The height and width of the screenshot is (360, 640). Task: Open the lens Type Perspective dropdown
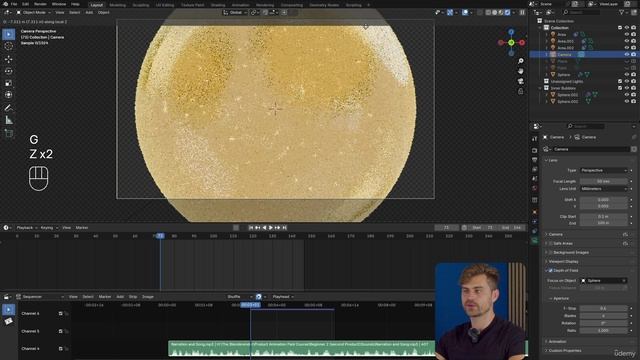[604, 170]
